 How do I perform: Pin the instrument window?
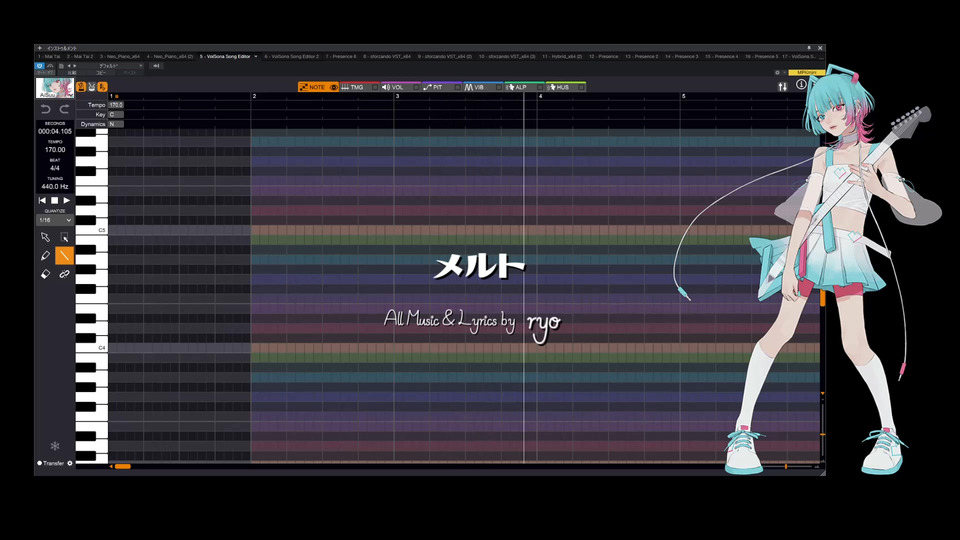click(x=809, y=48)
